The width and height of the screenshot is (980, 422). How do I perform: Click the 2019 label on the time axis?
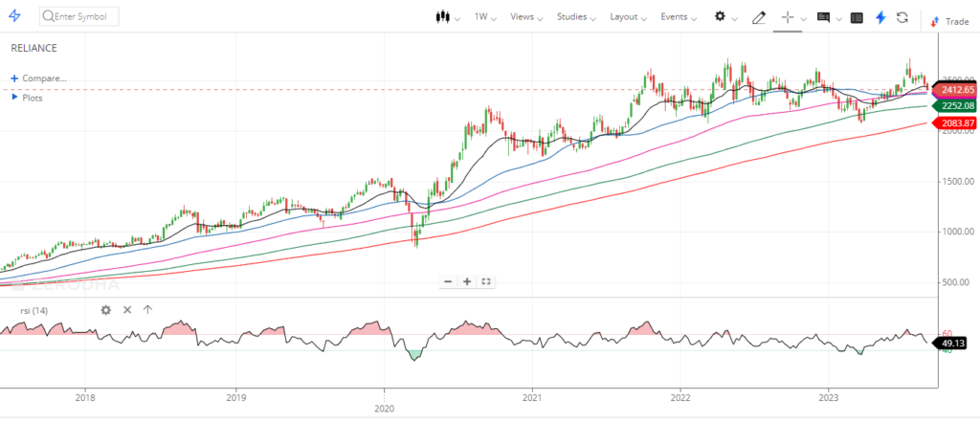(235, 396)
